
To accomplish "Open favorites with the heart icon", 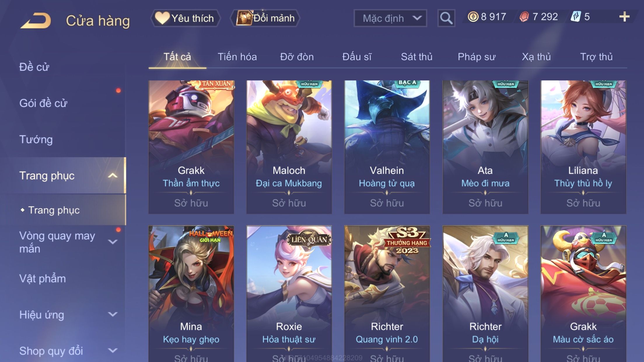I will [x=162, y=18].
